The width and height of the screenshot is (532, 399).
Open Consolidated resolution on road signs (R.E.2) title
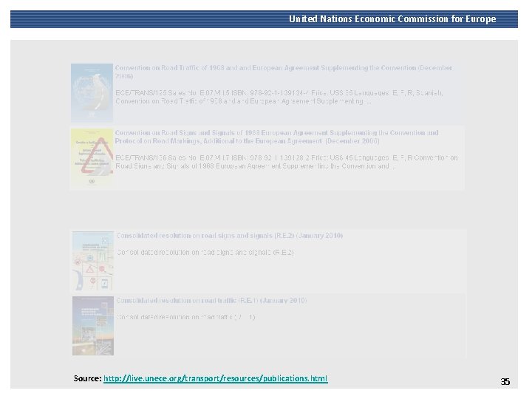tap(229, 236)
